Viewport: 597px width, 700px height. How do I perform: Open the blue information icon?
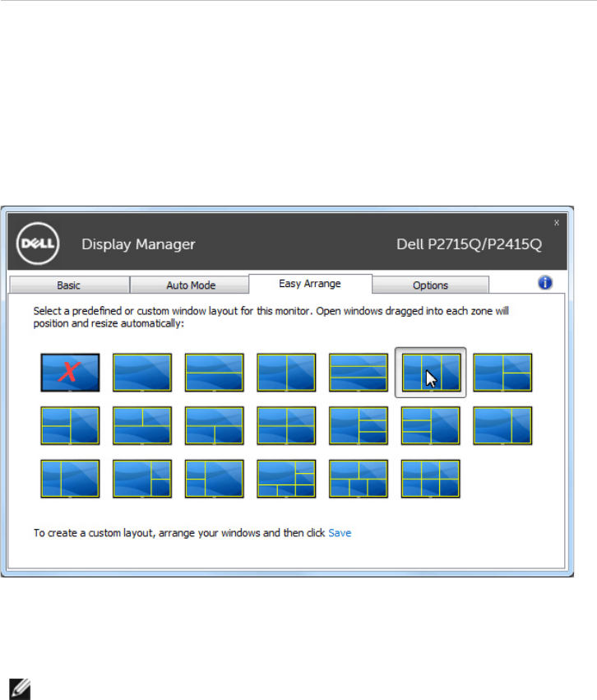click(x=545, y=283)
